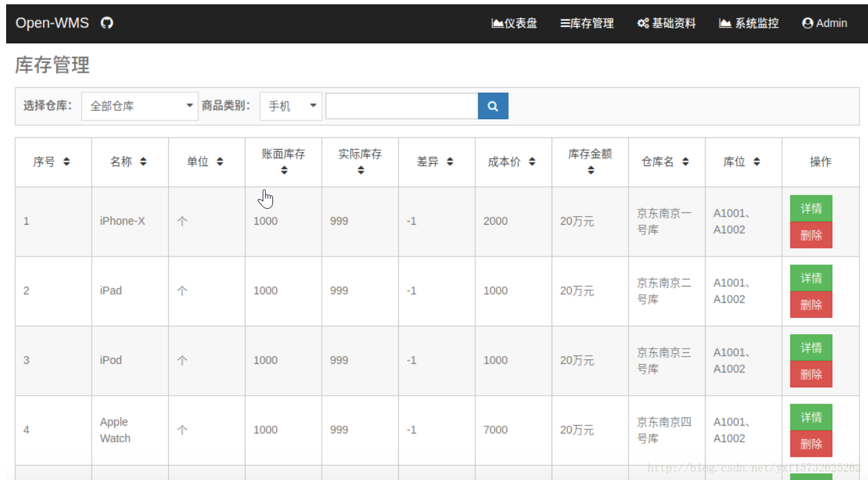View 详情 for iPod row
The width and height of the screenshot is (868, 480).
(x=811, y=348)
